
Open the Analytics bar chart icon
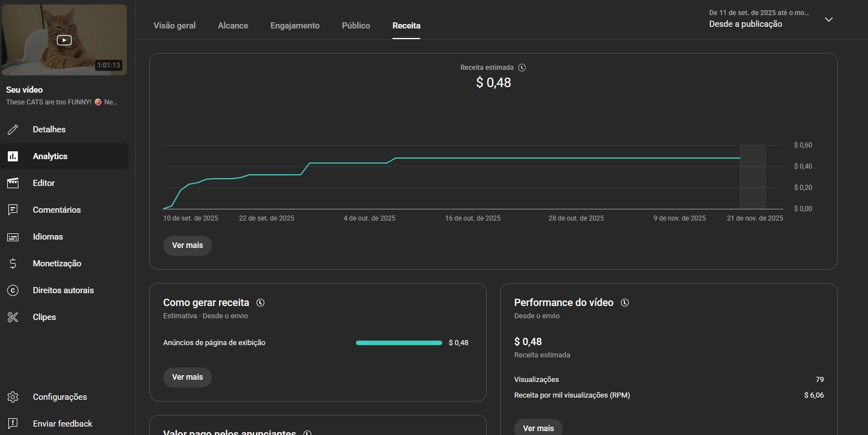pyautogui.click(x=13, y=156)
